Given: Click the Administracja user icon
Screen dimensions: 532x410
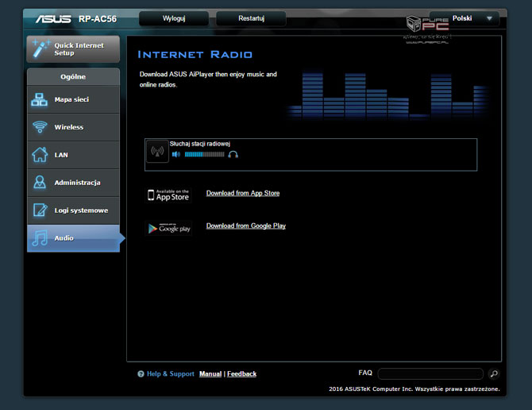Looking at the screenshot, I should [40, 183].
